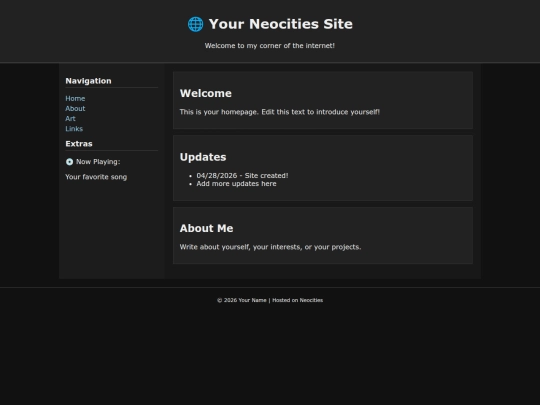Click the Navigation sidebar heading
Viewport: 540px width, 405px height.
click(88, 81)
